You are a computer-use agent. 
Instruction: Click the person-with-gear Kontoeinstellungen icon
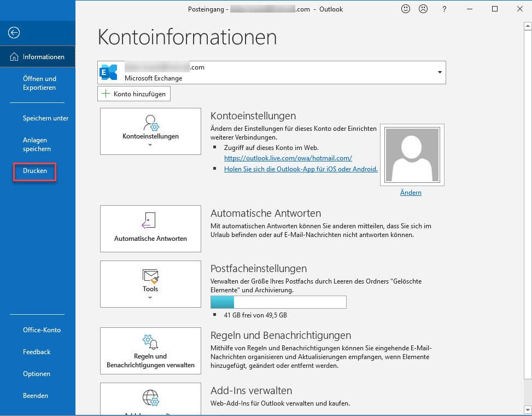[151, 123]
